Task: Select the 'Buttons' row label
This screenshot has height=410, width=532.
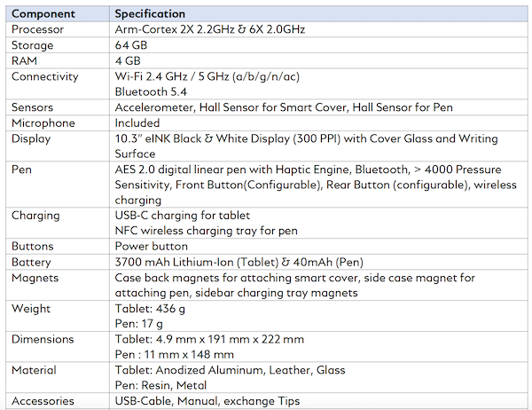Action: pos(33,247)
